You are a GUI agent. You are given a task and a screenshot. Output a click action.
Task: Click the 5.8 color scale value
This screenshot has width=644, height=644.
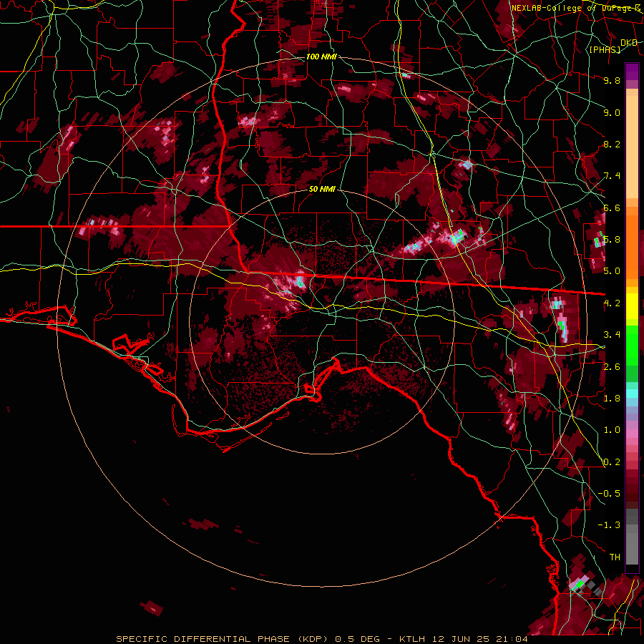point(612,240)
